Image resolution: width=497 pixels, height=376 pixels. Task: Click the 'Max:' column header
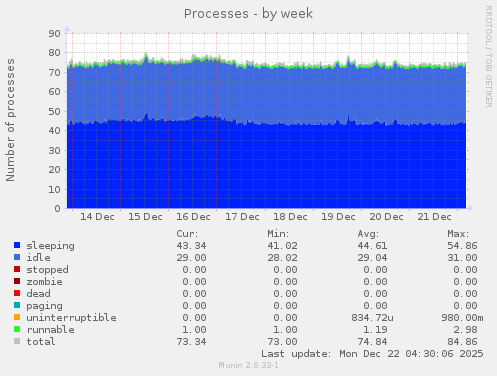(458, 234)
